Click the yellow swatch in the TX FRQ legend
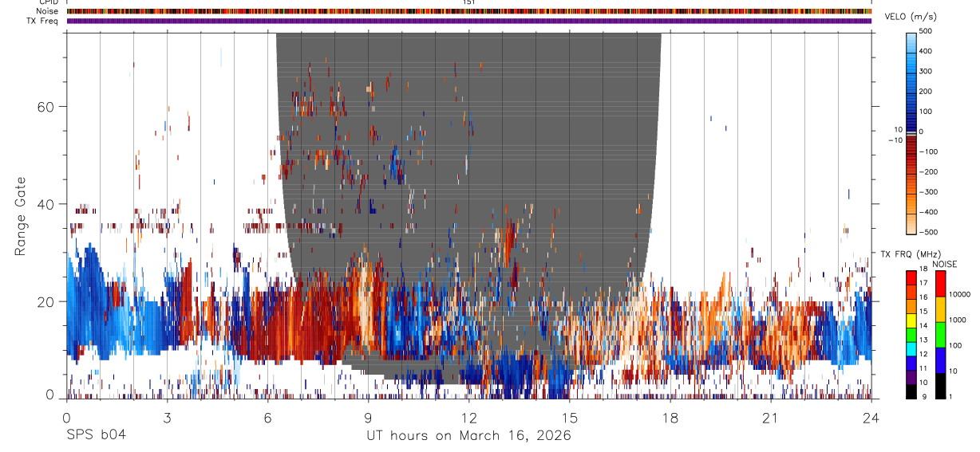The image size is (980, 452). (x=911, y=320)
